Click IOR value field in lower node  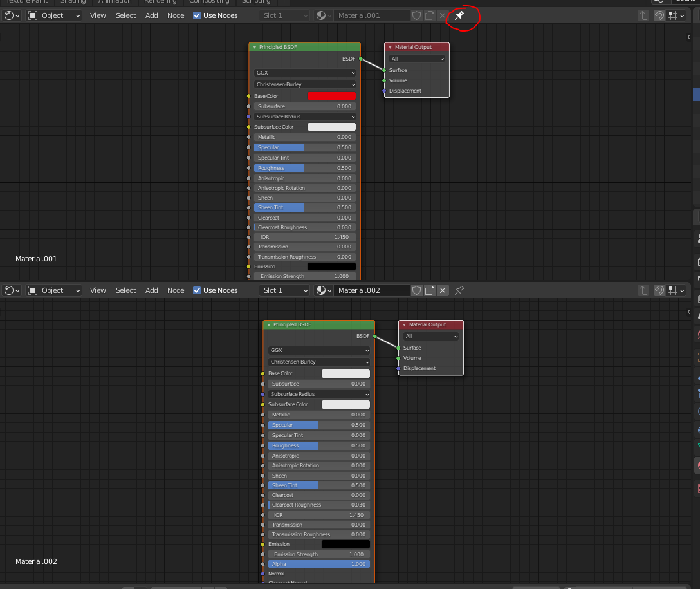(x=319, y=516)
